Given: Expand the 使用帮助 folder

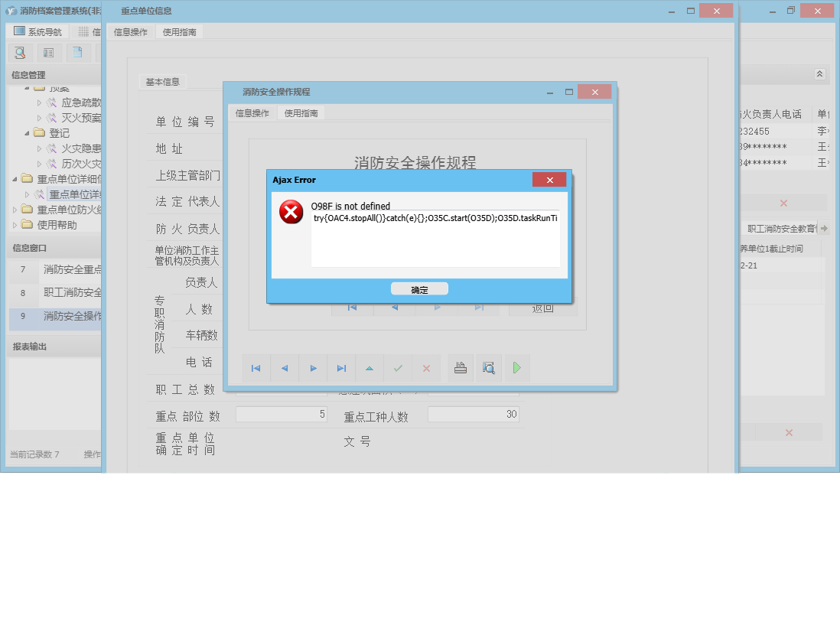Looking at the screenshot, I should tap(13, 224).
